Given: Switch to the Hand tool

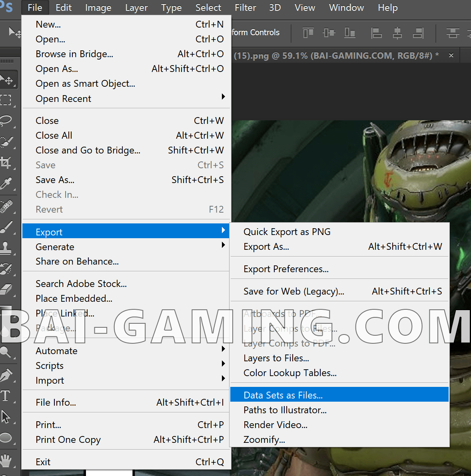Looking at the screenshot, I should pos(6,460).
